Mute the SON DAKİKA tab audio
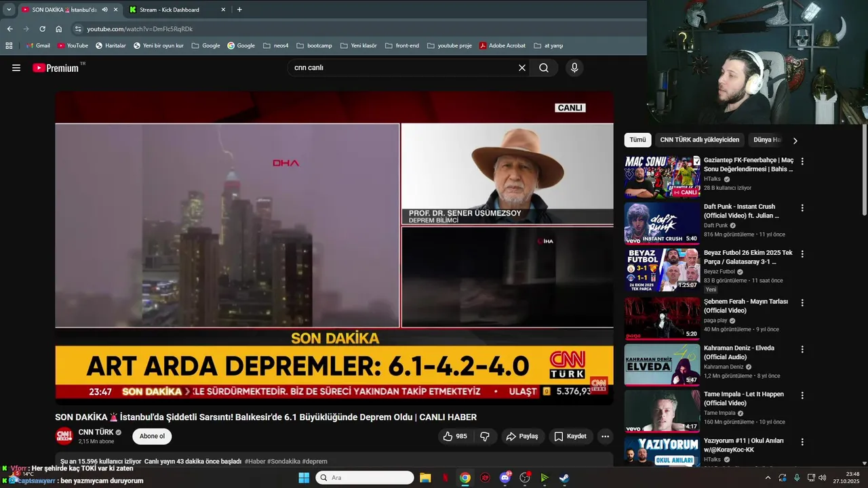 pyautogui.click(x=104, y=9)
